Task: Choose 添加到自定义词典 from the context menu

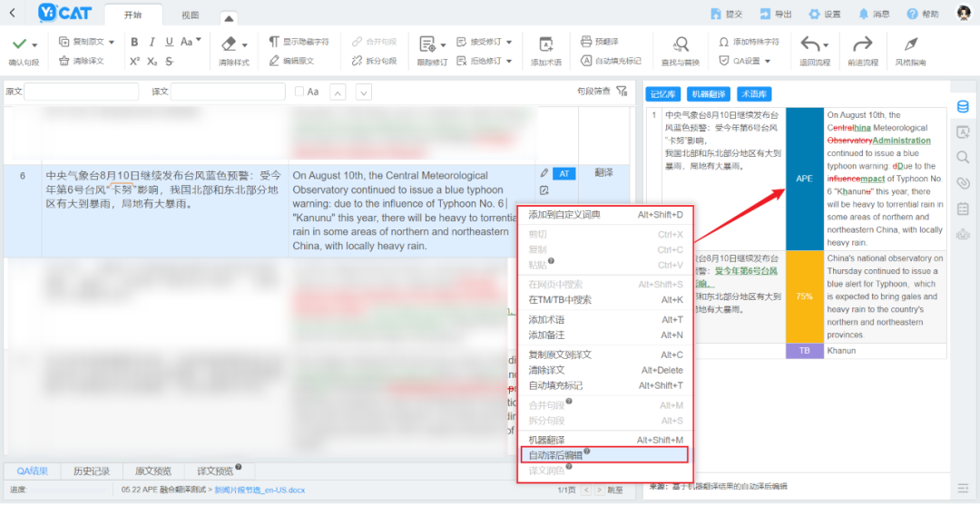Action: pos(603,215)
